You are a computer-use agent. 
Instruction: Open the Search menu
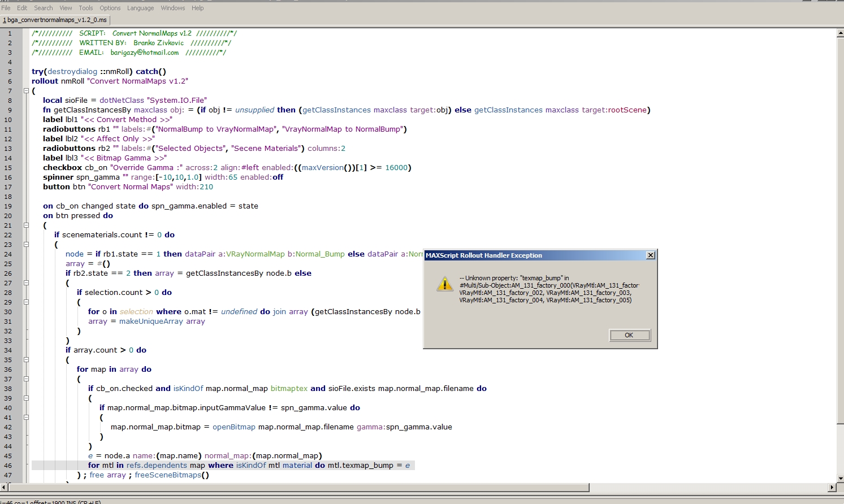43,8
